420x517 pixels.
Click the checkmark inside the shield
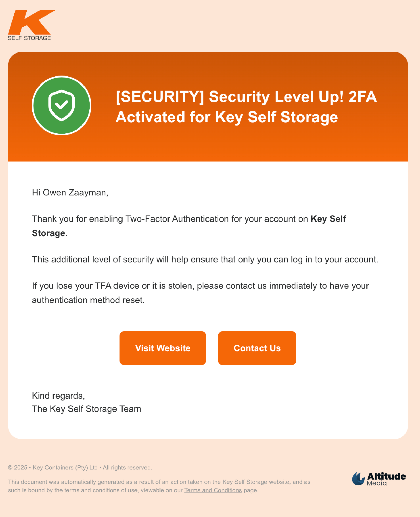tap(62, 104)
